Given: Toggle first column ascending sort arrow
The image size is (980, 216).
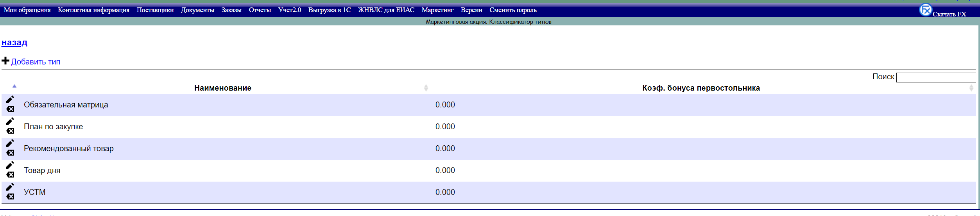Looking at the screenshot, I should click(14, 86).
